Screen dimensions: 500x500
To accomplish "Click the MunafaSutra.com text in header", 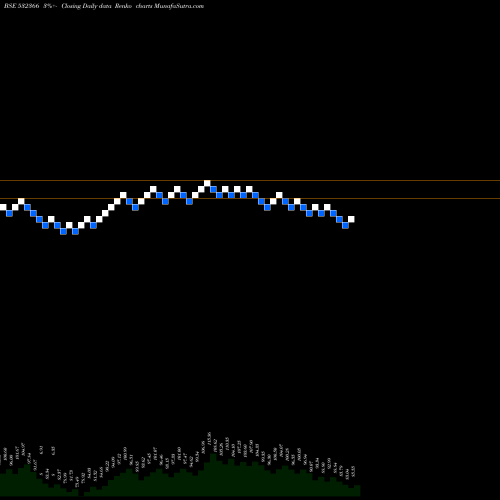I will [179, 6].
